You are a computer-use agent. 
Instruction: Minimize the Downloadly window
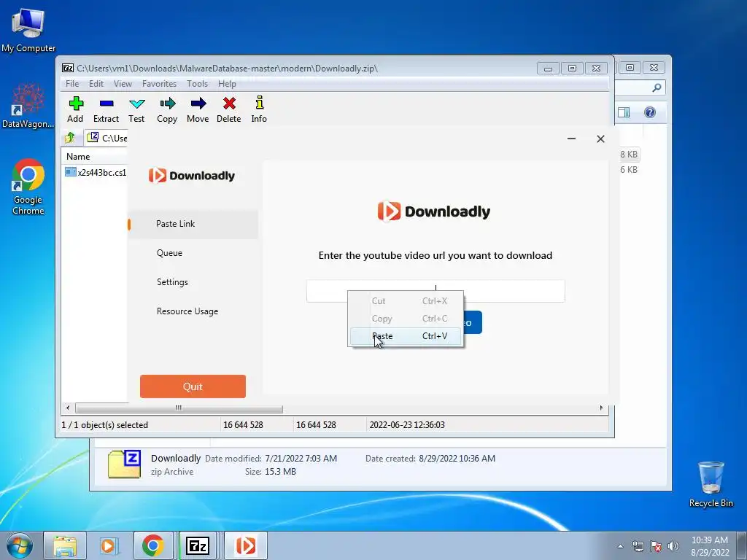coord(572,139)
